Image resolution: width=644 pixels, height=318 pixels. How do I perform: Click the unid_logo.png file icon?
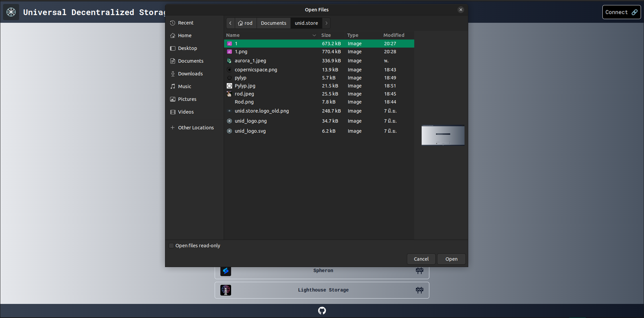pyautogui.click(x=229, y=121)
